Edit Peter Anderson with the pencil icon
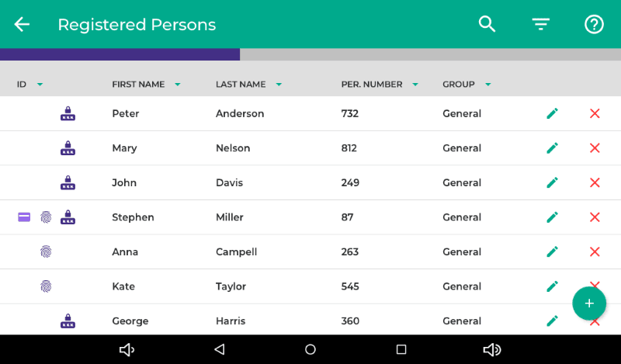The height and width of the screenshot is (364, 621). pyautogui.click(x=552, y=113)
